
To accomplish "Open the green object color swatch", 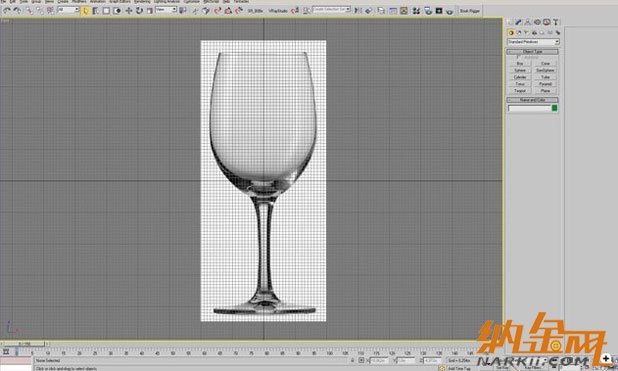I will click(555, 108).
